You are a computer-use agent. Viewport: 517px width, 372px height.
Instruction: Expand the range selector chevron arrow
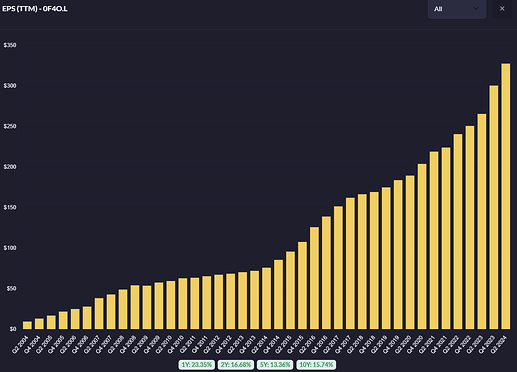click(476, 8)
